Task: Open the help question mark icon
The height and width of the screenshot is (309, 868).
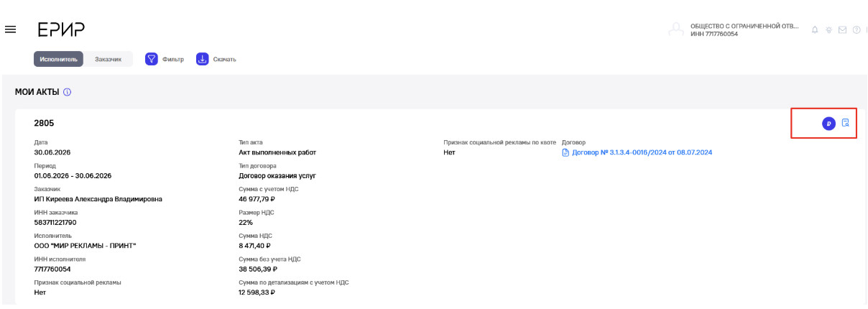Action: [856, 29]
